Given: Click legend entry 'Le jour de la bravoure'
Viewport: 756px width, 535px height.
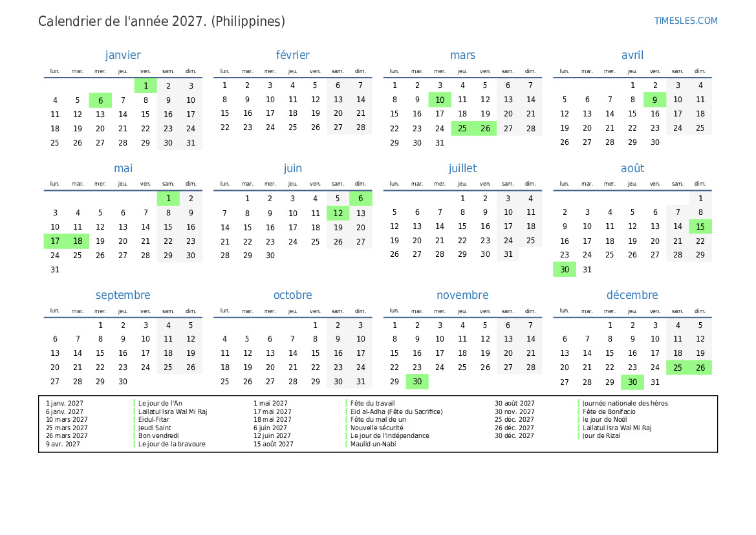Looking at the screenshot, I should click(171, 444).
